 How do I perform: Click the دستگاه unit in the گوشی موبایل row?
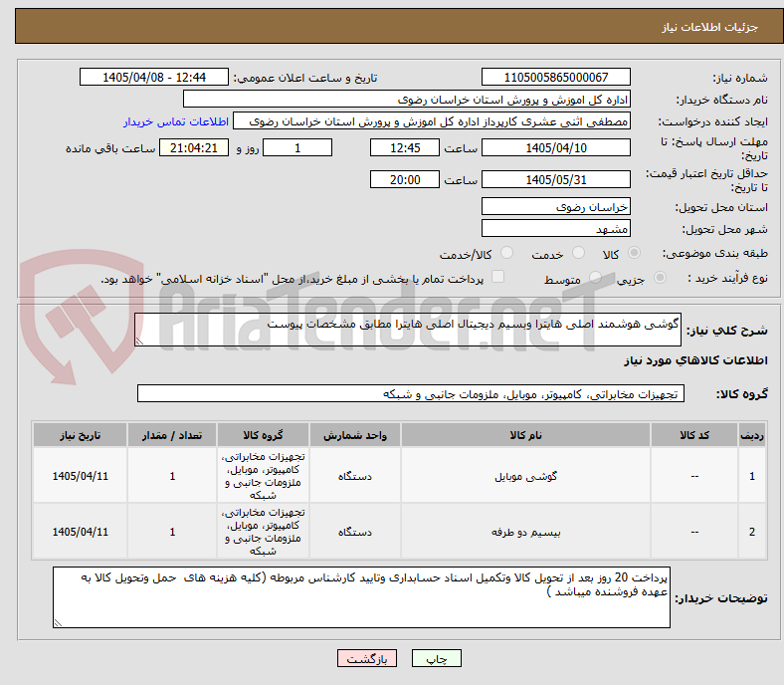[354, 476]
